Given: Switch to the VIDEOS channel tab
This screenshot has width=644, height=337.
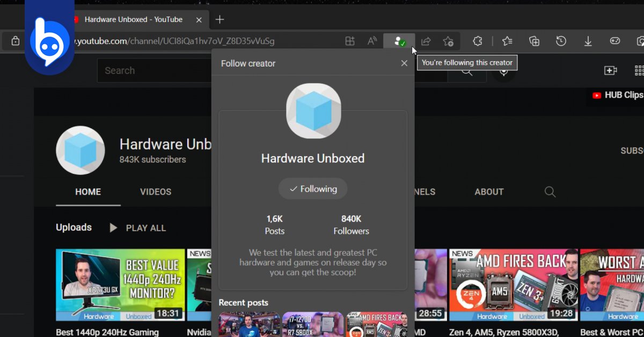Looking at the screenshot, I should (x=156, y=192).
